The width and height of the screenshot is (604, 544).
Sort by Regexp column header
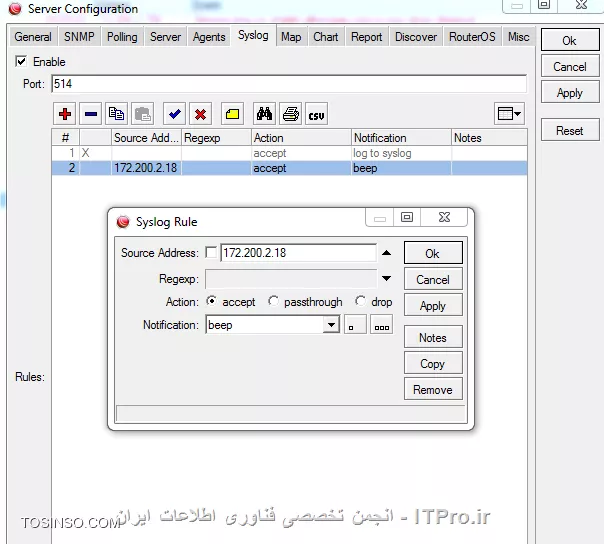point(216,138)
